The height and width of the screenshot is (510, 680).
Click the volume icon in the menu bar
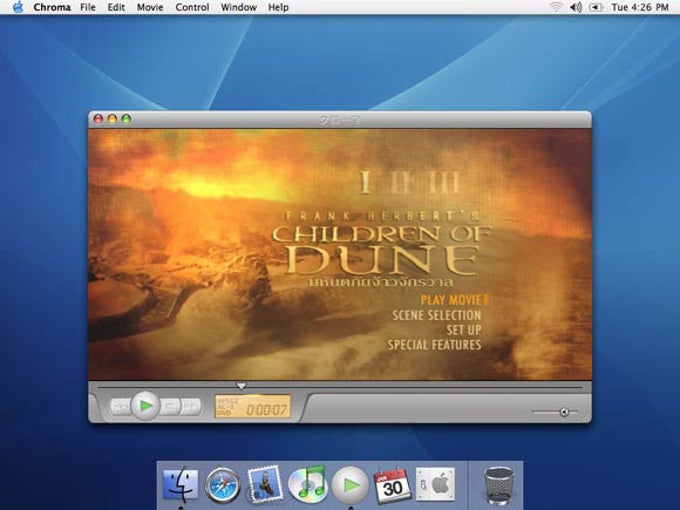576,7
